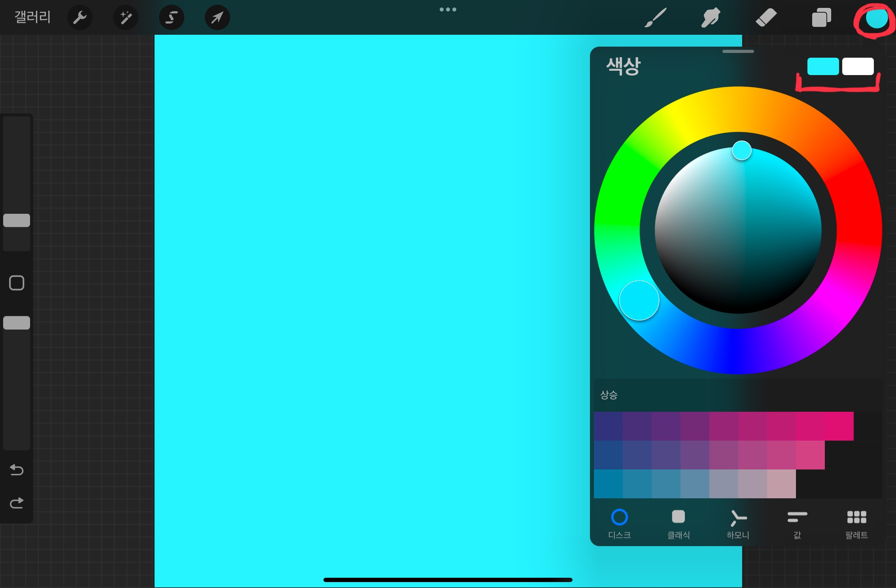The width and height of the screenshot is (896, 588).
Task: Click the brush size slider handle
Action: click(17, 220)
